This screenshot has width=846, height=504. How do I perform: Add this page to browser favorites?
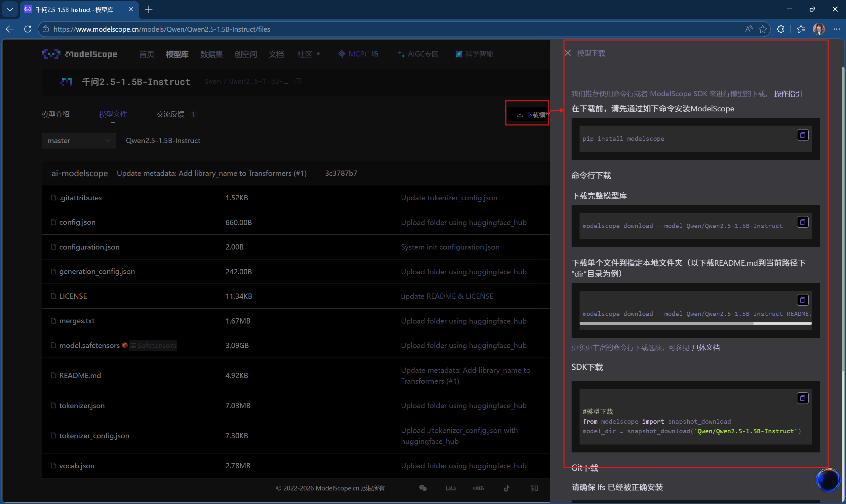click(762, 29)
